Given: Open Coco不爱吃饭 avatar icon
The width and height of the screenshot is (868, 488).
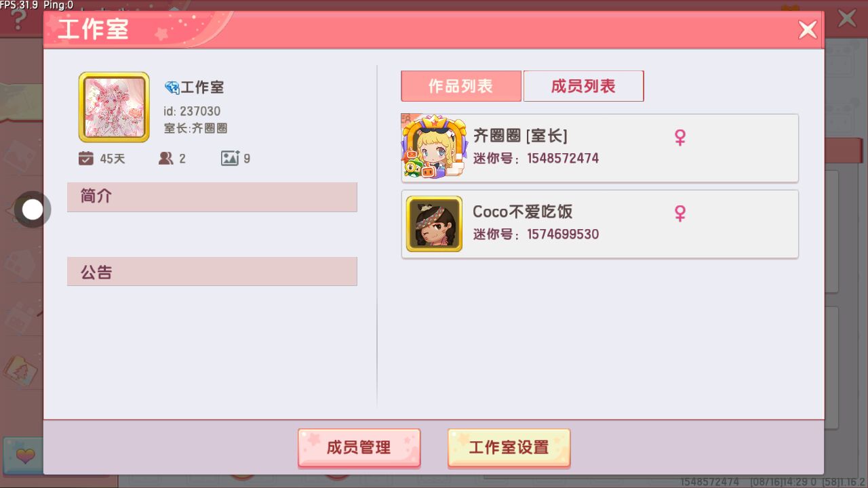Looking at the screenshot, I should tap(434, 224).
